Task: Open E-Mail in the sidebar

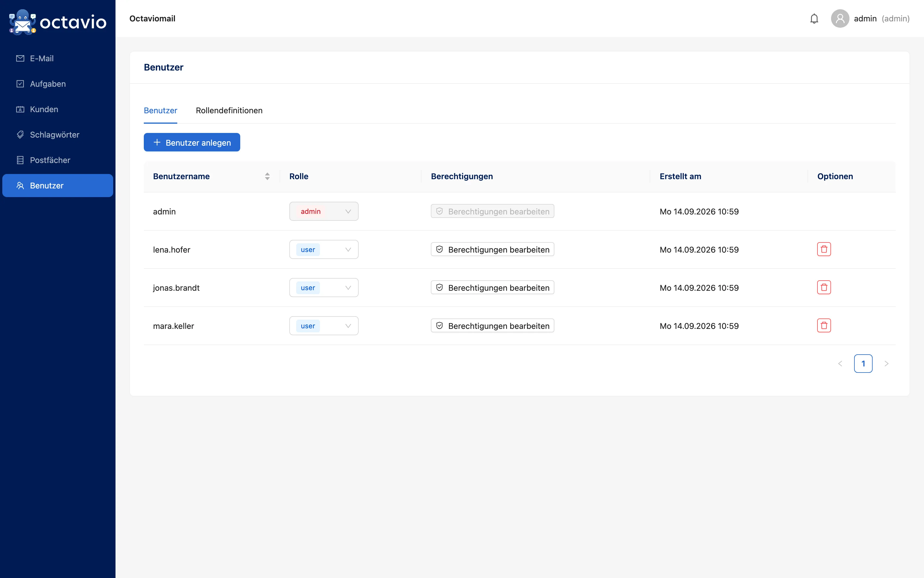Action: [x=58, y=58]
